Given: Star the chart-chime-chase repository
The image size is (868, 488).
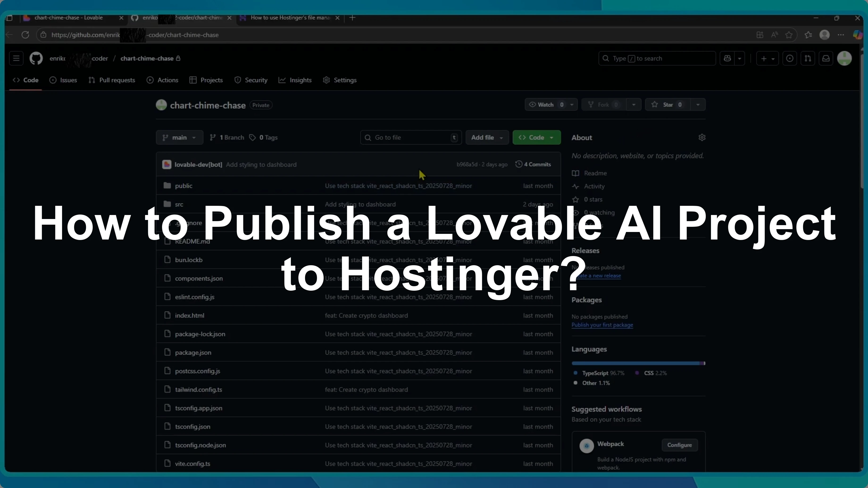Looking at the screenshot, I should pos(668,105).
